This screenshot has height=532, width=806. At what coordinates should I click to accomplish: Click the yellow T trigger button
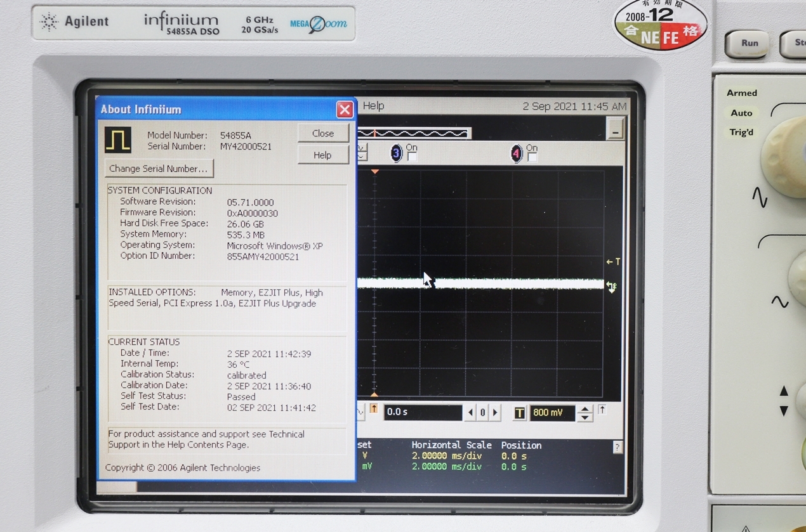(519, 413)
